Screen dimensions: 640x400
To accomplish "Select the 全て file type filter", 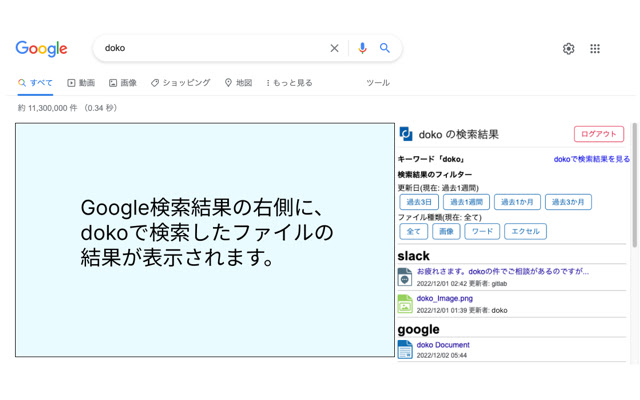I will click(x=413, y=231).
